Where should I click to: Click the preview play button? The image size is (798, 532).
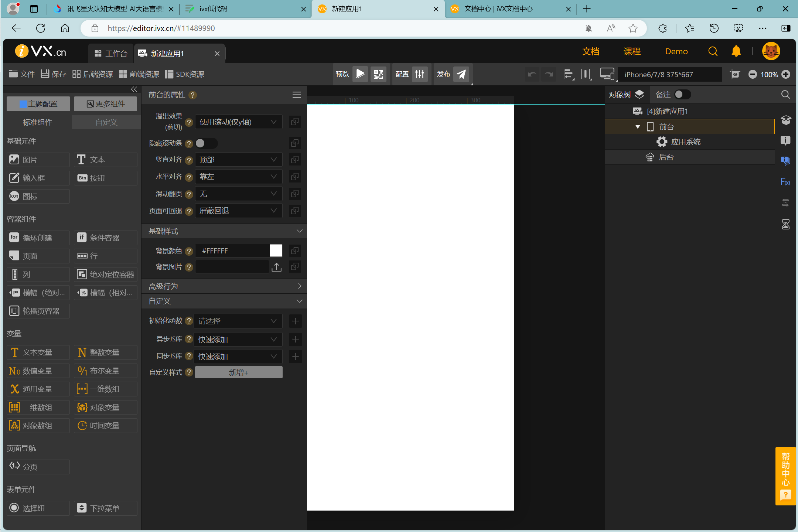click(360, 74)
